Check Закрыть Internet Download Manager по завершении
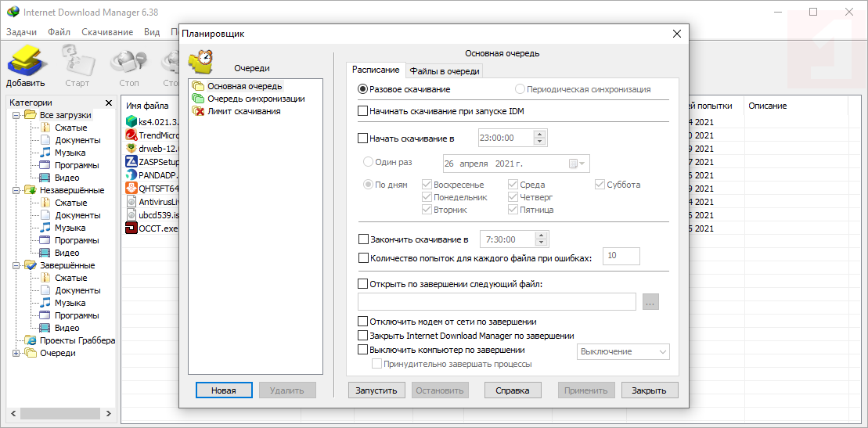The width and height of the screenshot is (868, 428). (x=362, y=336)
